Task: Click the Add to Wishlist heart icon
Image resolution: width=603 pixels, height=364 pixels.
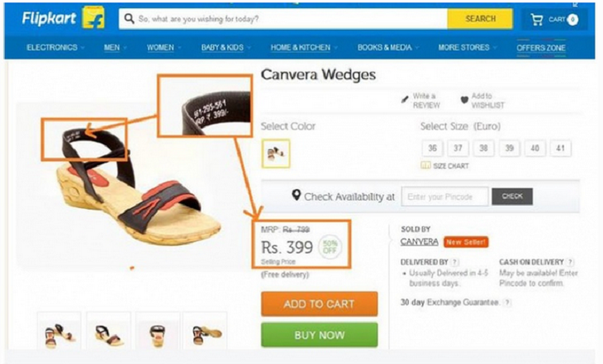Action: tap(464, 100)
